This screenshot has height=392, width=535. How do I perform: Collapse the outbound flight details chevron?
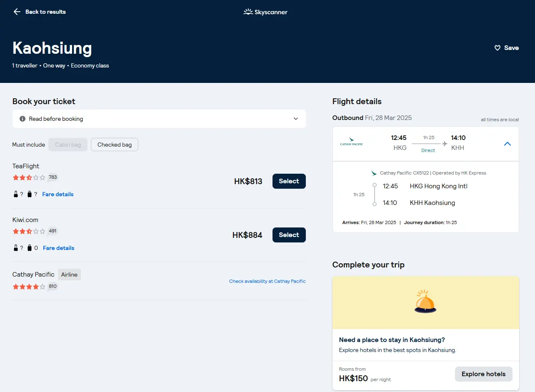pyautogui.click(x=507, y=144)
